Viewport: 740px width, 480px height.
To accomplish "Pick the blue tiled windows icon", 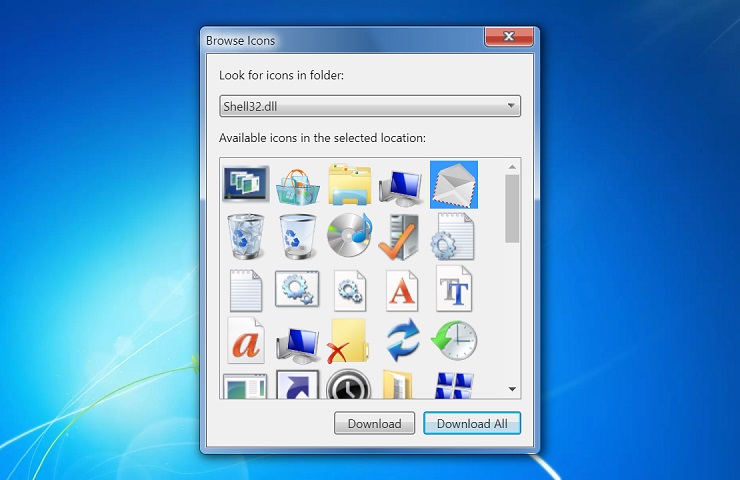I will [x=454, y=386].
